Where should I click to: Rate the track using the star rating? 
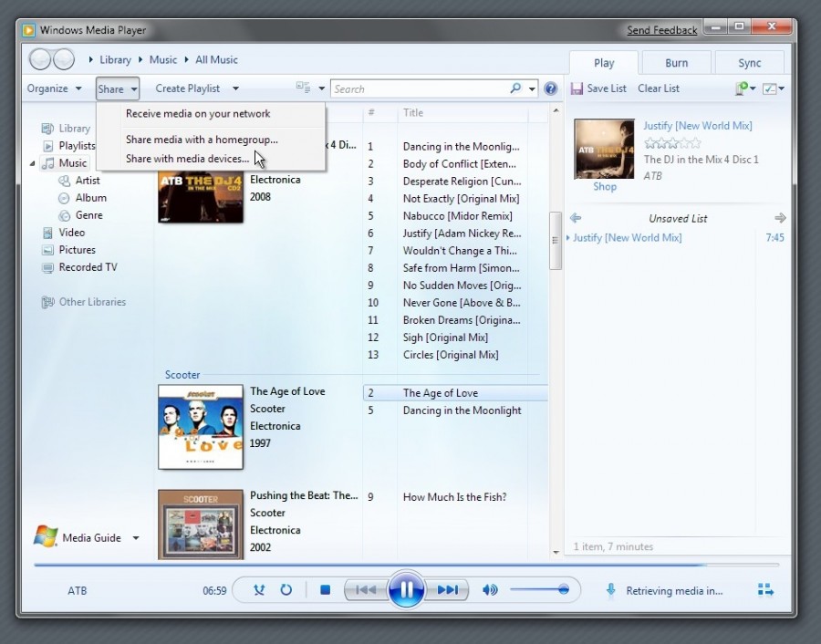[x=672, y=143]
